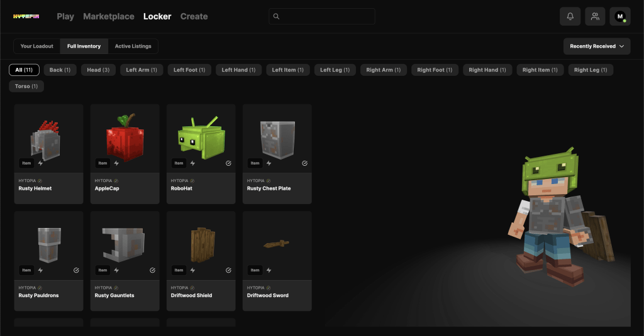644x336 pixels.
Task: Switch to the Your Loadout tab
Action: 37,46
